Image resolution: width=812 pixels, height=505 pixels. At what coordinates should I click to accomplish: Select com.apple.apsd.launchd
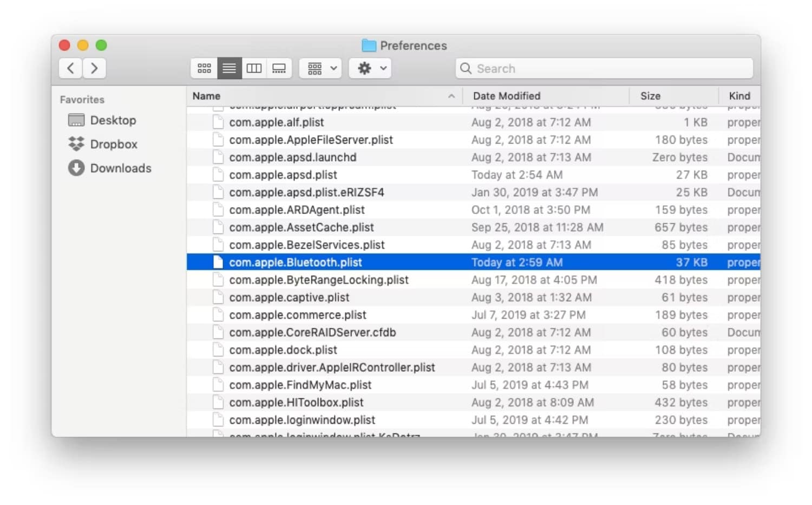pyautogui.click(x=474, y=157)
